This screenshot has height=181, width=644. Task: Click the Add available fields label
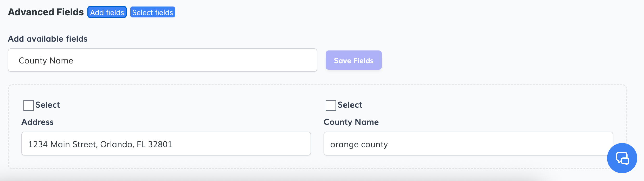coord(48,39)
